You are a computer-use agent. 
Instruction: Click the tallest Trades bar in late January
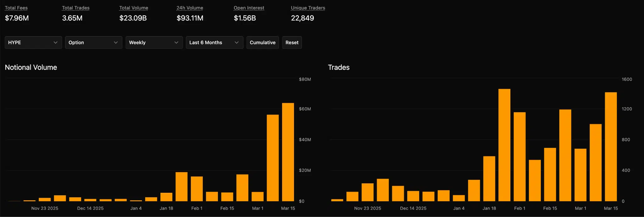click(504, 145)
